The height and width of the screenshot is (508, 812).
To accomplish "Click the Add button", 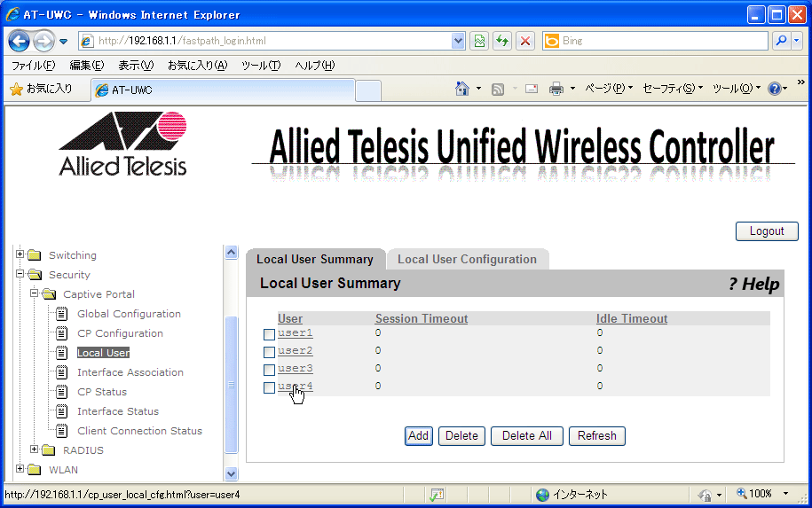I will click(x=419, y=435).
